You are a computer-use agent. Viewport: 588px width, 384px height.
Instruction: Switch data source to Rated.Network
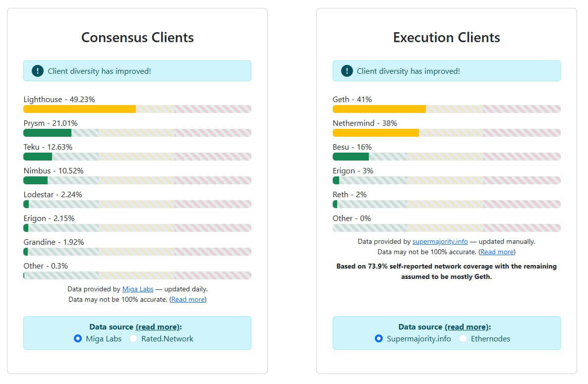click(x=132, y=338)
